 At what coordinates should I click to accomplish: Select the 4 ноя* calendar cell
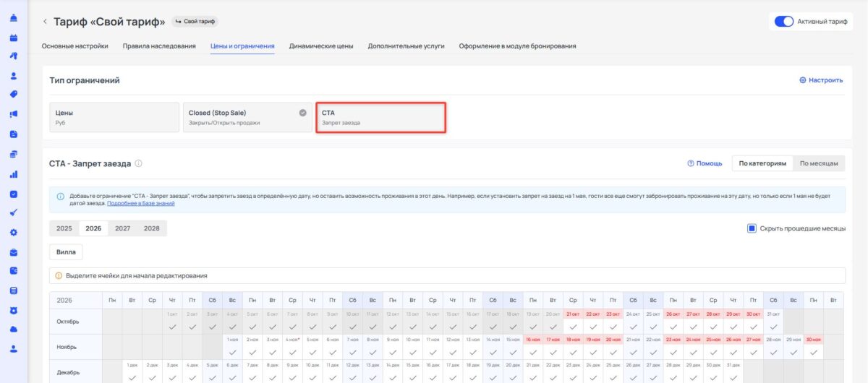[292, 347]
